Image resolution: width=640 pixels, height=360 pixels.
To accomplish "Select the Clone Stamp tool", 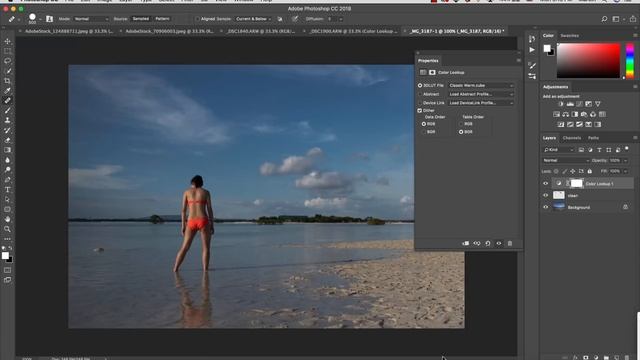I will click(x=7, y=120).
